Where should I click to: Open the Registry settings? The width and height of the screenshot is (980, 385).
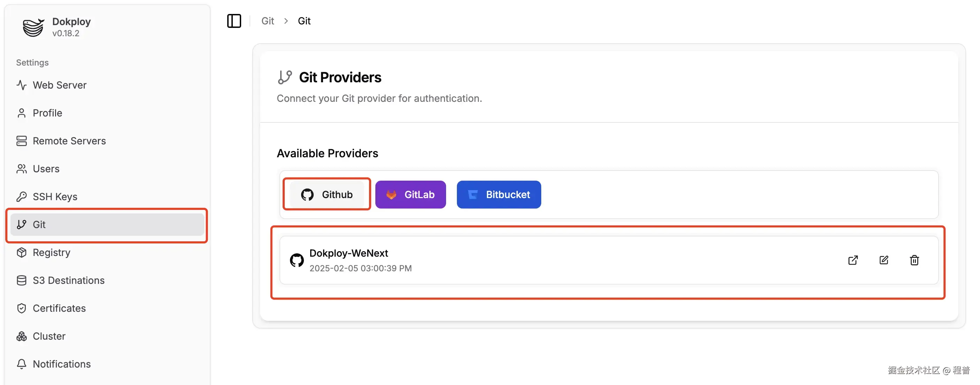(51, 252)
